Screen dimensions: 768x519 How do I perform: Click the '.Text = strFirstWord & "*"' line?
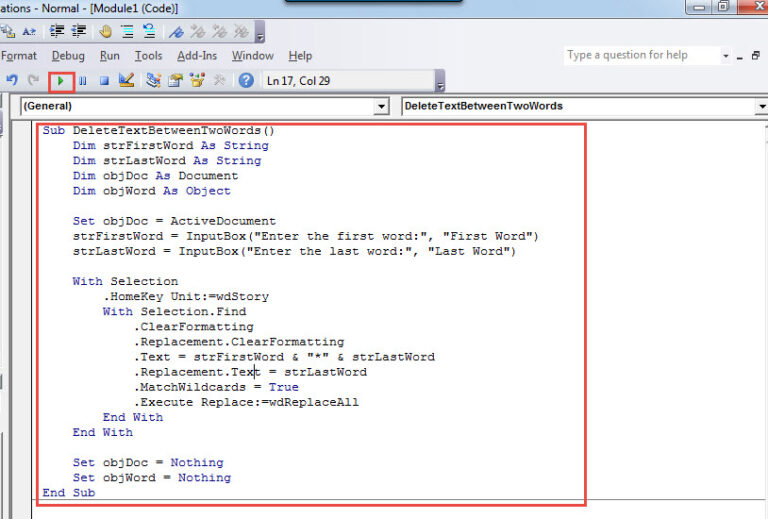[x=284, y=357]
